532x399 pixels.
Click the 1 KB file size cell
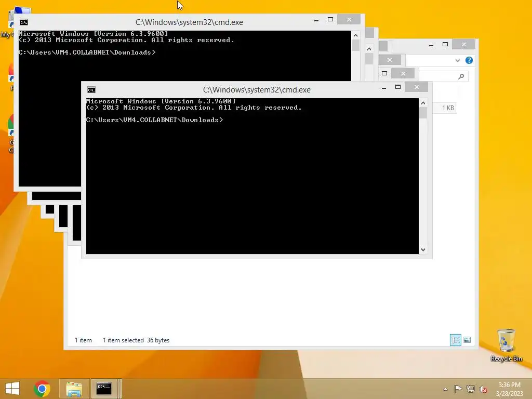tap(447, 108)
